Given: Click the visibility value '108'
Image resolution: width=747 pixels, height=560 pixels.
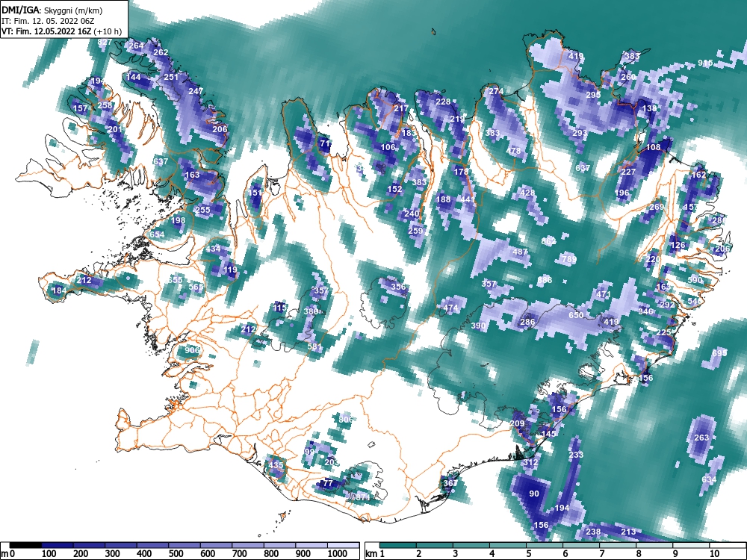Looking at the screenshot, I should 653,147.
